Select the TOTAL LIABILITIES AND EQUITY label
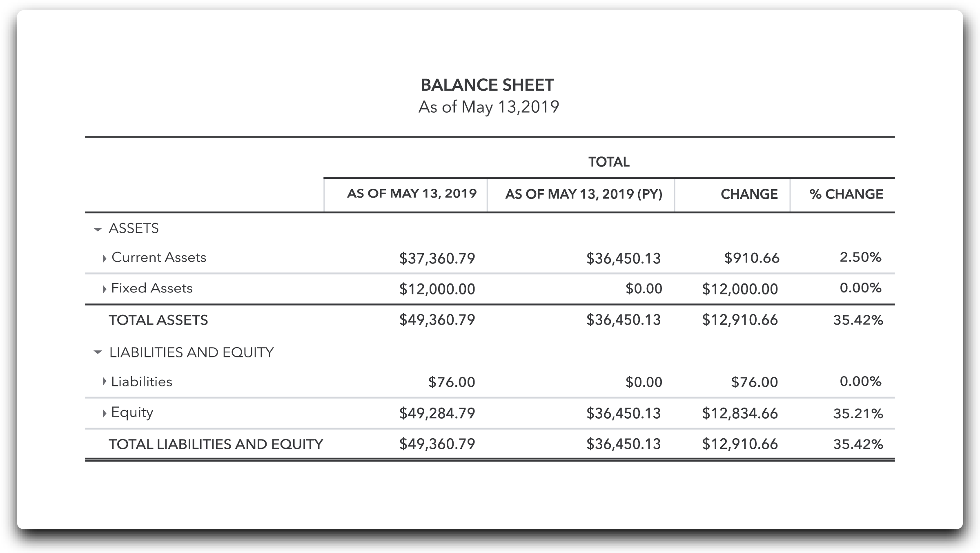This screenshot has width=980, height=553. pos(216,444)
